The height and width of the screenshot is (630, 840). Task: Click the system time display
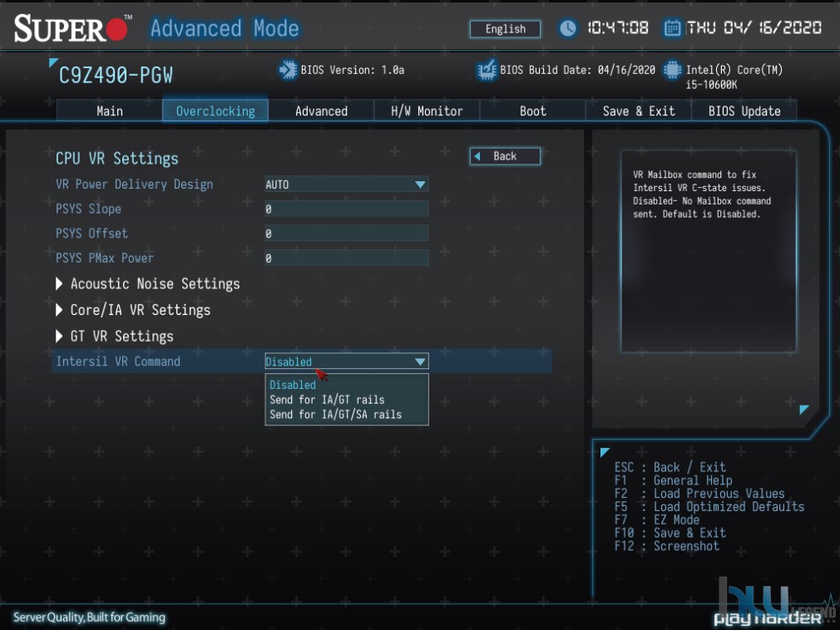[x=618, y=27]
